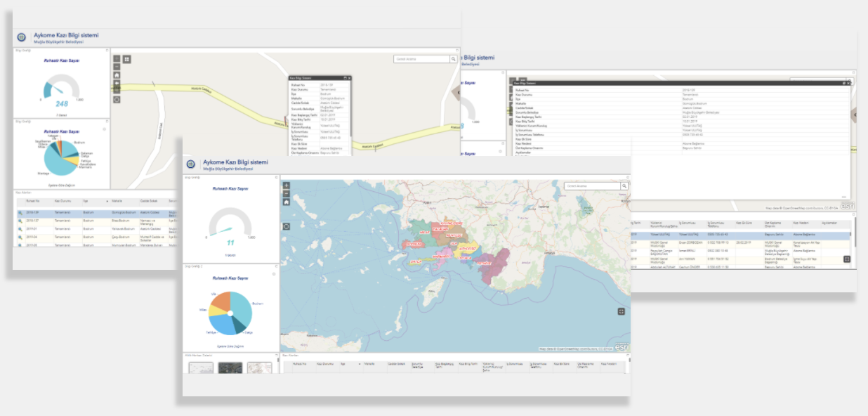This screenshot has height=416, width=868.
Task: Click the search magnifier in the front window map
Action: click(624, 186)
